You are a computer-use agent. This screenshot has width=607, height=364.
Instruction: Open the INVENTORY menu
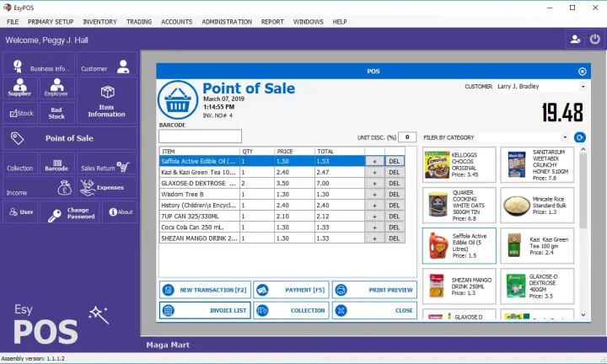pyautogui.click(x=99, y=22)
